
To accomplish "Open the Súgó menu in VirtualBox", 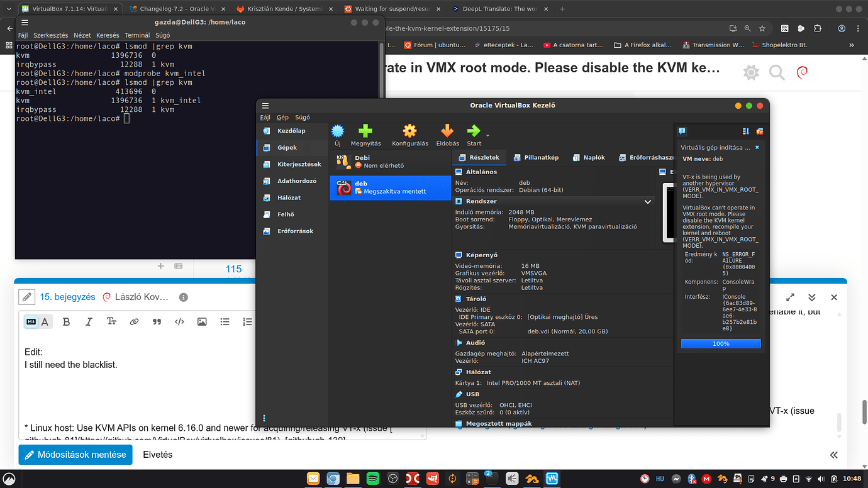I will 303,117.
